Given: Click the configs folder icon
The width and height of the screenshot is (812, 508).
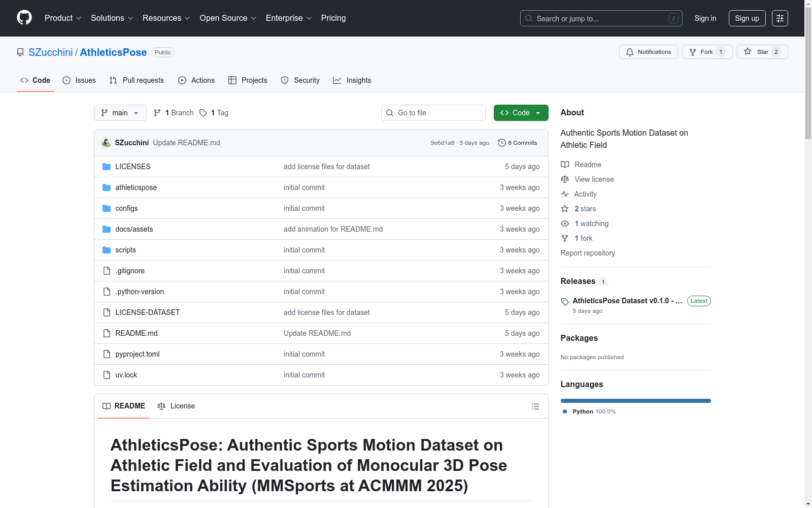Looking at the screenshot, I should pos(107,208).
